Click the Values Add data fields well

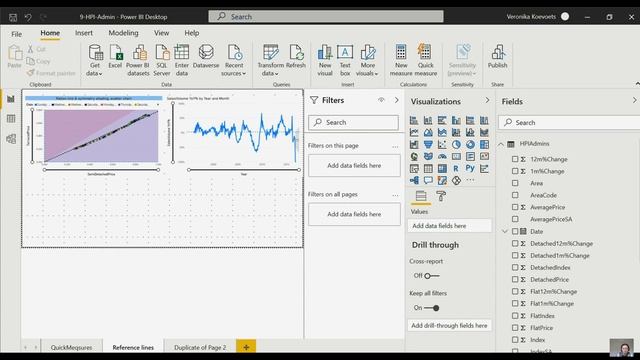(449, 226)
